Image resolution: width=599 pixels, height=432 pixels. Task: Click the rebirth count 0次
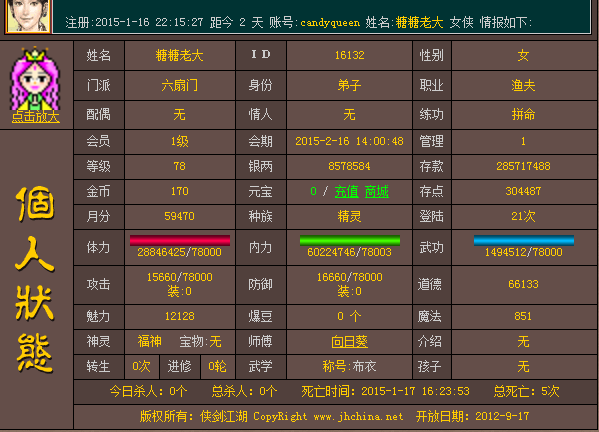coord(141,367)
